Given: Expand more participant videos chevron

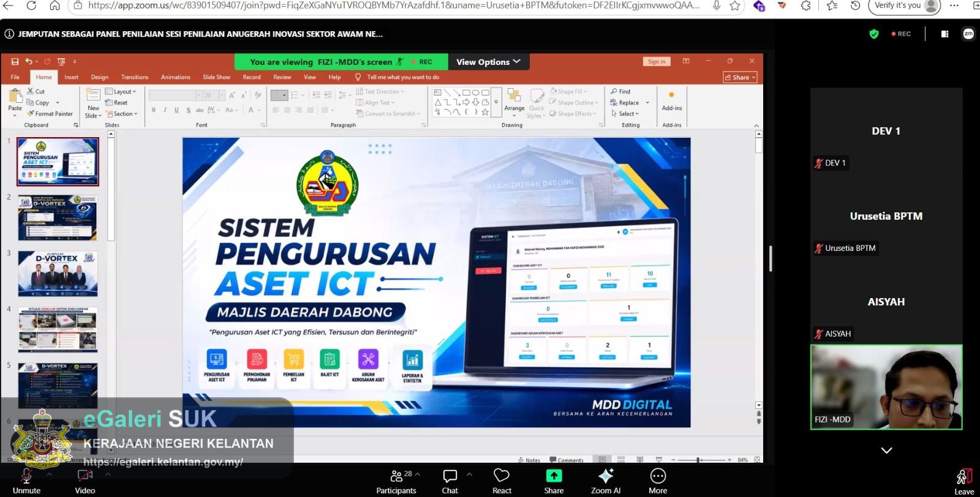Looking at the screenshot, I should coord(886,450).
